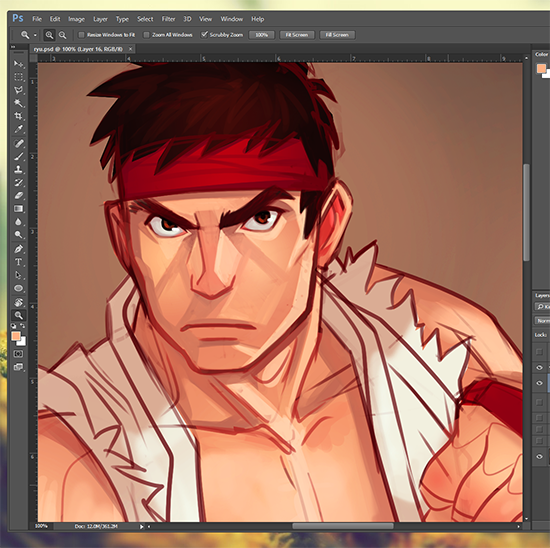This screenshot has width=550, height=548.
Task: Open the toolbox background color picker
Action: click(x=23, y=342)
